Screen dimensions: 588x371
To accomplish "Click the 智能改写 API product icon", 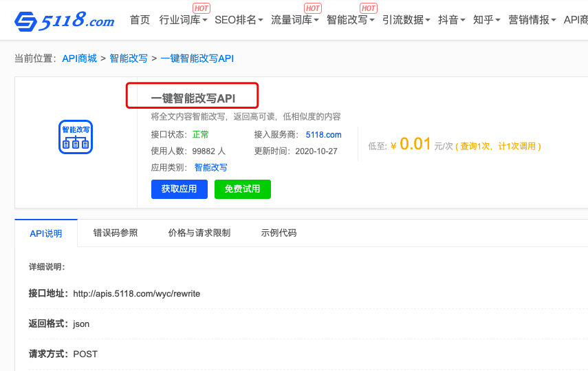I will (76, 136).
